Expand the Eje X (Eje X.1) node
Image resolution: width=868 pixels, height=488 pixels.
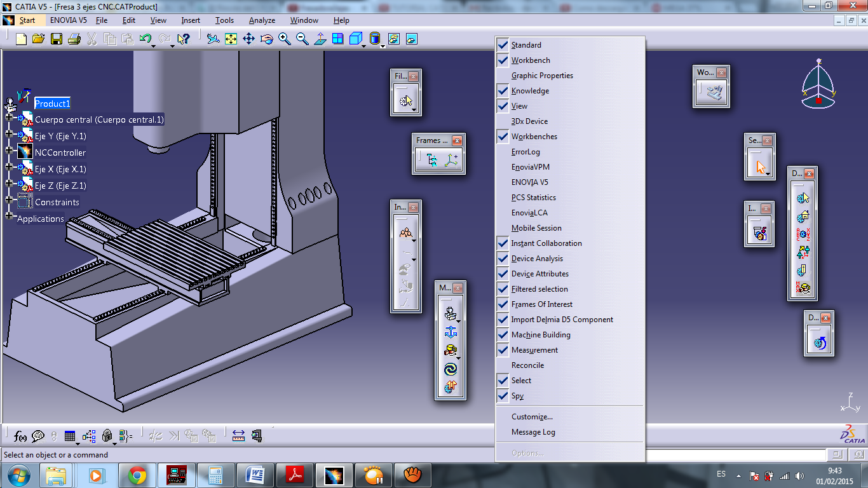point(9,166)
